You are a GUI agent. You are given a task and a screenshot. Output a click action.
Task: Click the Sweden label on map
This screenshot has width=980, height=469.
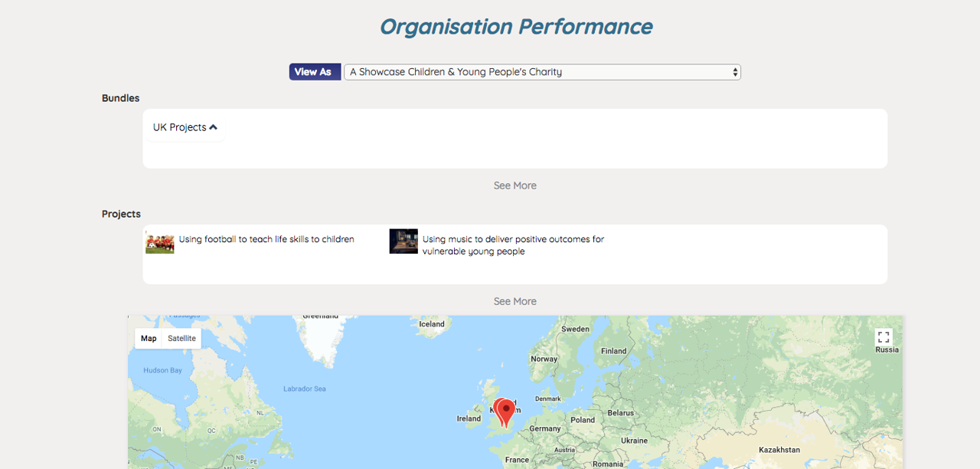(x=576, y=329)
